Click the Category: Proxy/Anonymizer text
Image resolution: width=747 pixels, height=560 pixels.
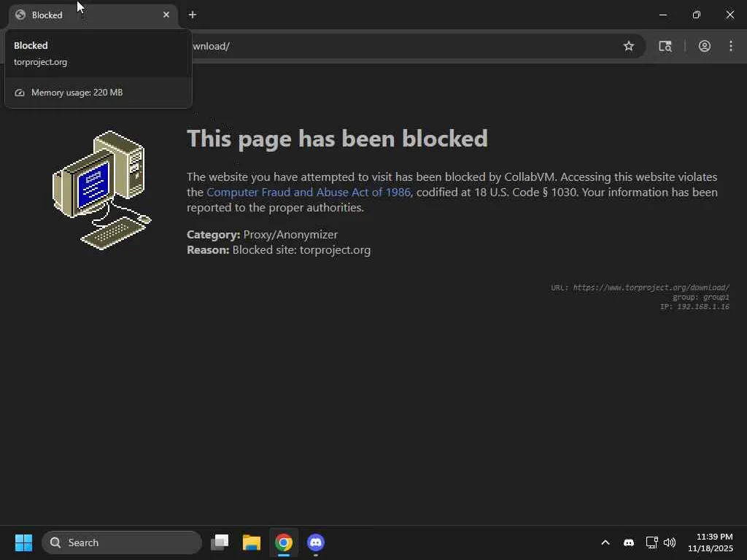[x=262, y=234]
